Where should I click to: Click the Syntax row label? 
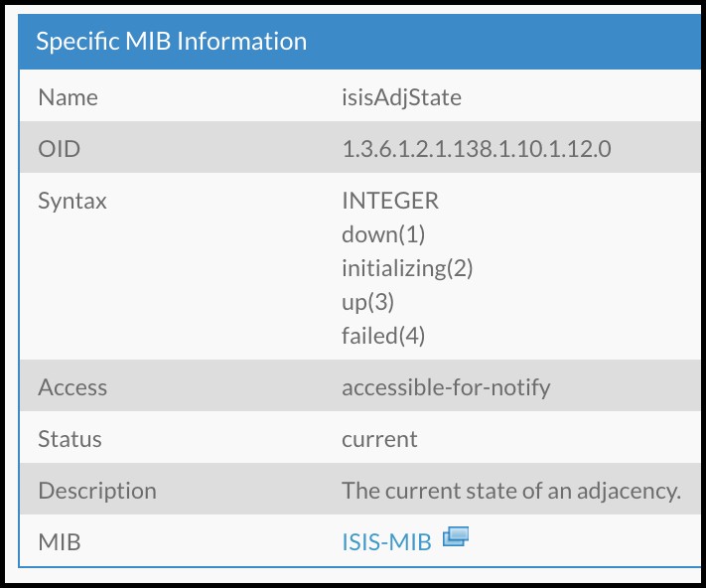(x=72, y=201)
